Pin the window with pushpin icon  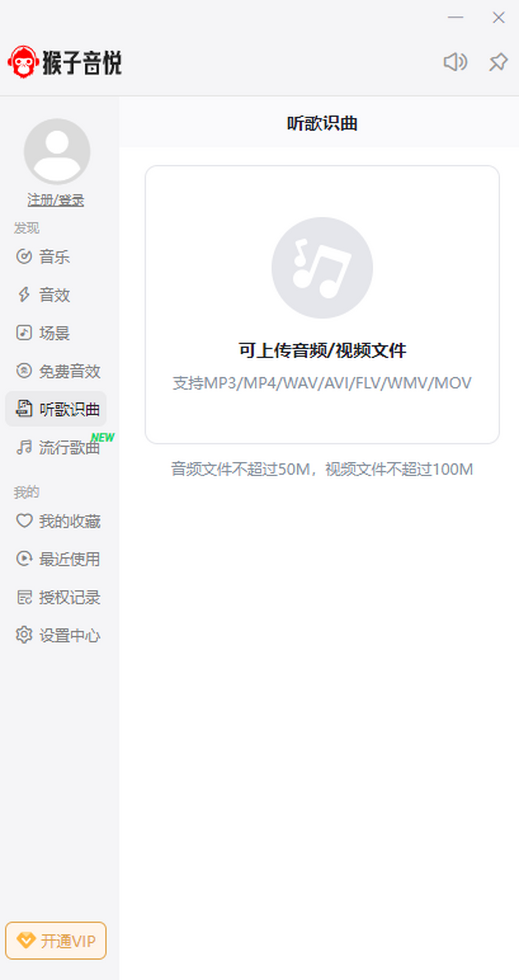pyautogui.click(x=498, y=62)
